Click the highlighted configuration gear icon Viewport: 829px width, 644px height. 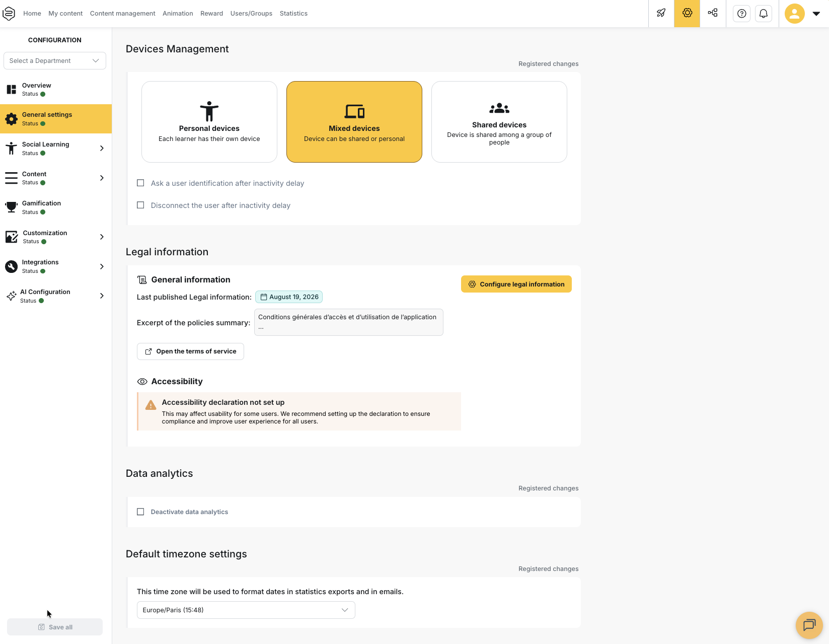point(687,14)
